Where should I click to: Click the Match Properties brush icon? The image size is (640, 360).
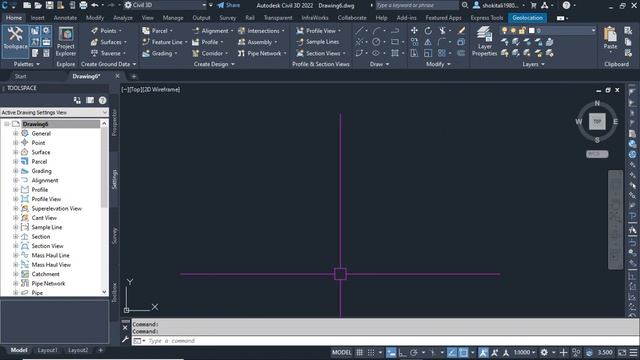[x=461, y=31]
